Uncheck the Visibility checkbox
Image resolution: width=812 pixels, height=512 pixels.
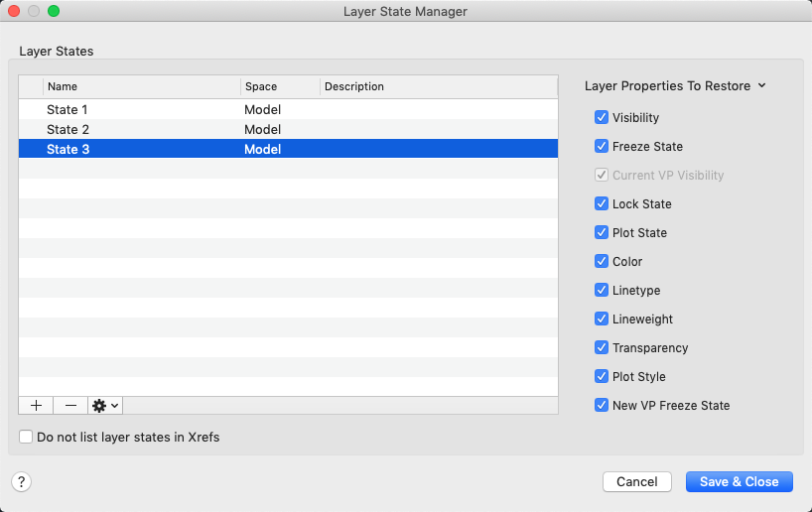(602, 117)
